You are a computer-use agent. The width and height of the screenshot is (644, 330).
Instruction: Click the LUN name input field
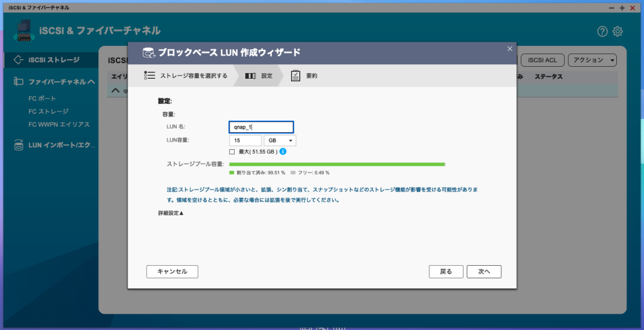point(261,127)
